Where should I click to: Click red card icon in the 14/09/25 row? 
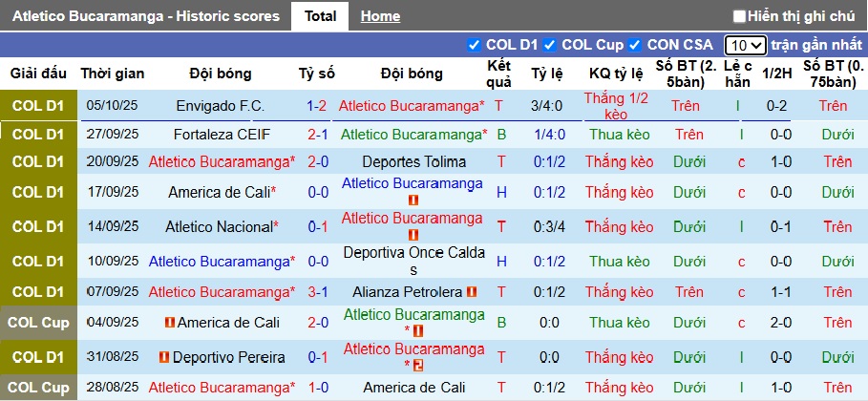(x=413, y=235)
